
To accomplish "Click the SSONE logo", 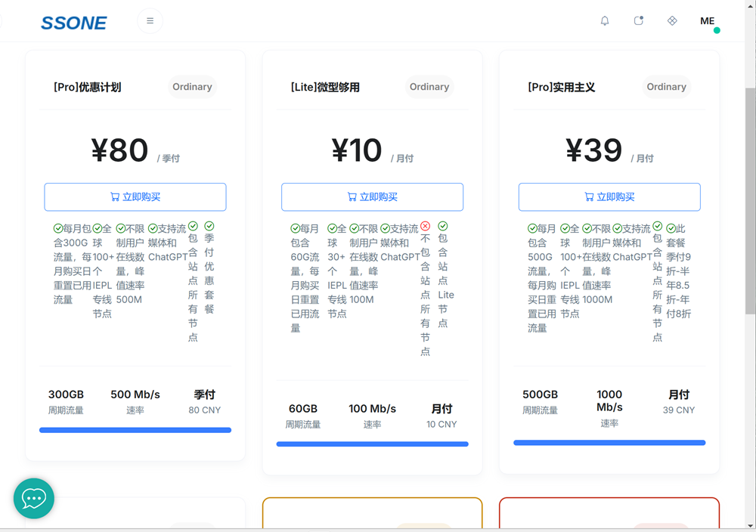I will coord(73,23).
